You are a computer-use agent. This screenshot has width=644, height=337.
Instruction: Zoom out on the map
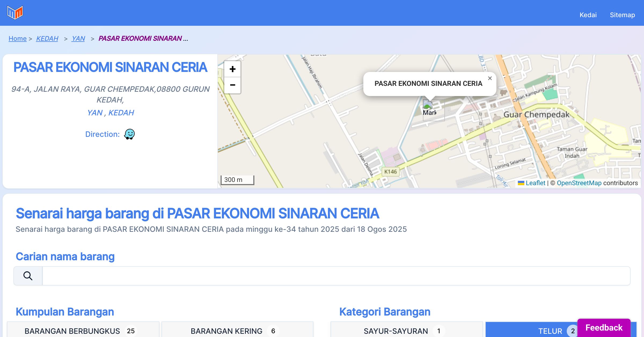click(x=232, y=85)
